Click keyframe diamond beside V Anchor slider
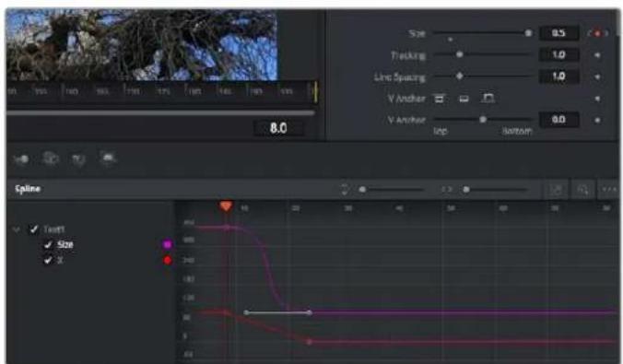The width and height of the screenshot is (623, 364). [597, 120]
